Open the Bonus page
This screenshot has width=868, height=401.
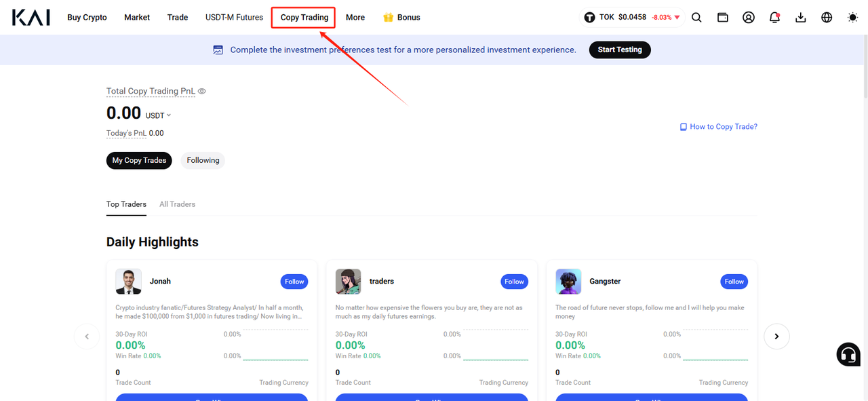(x=409, y=18)
